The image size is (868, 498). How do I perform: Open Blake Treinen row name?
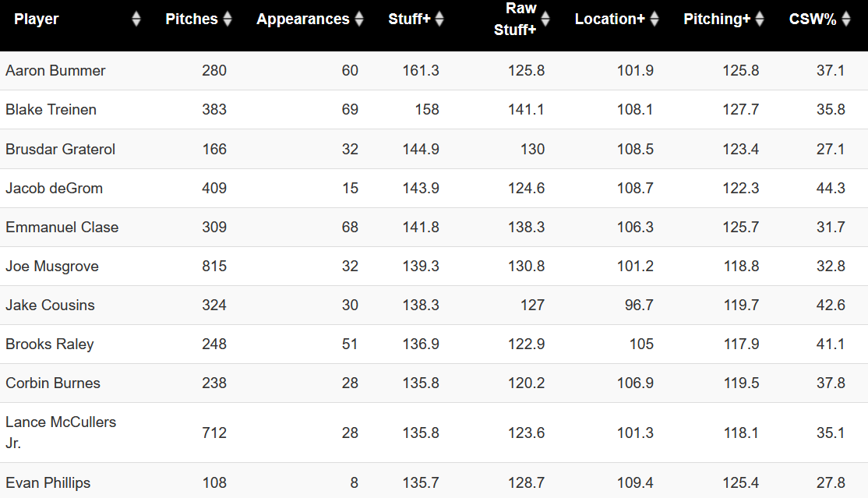[51, 110]
